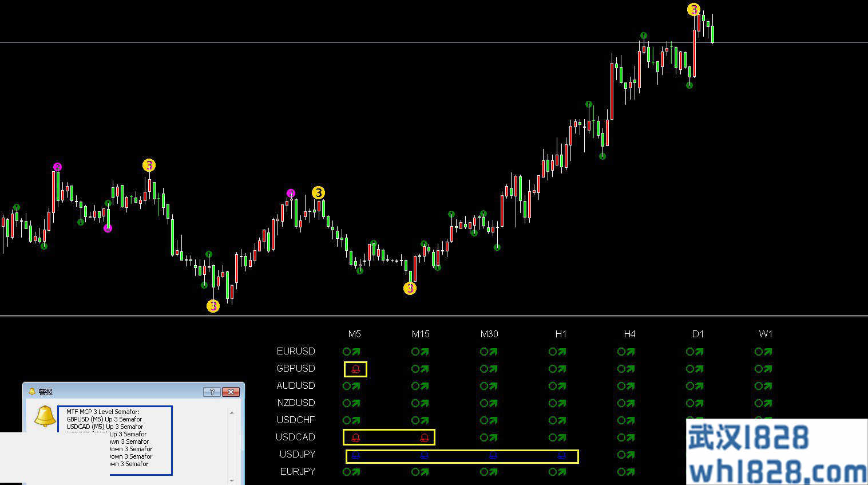The width and height of the screenshot is (868, 485).
Task: Click the EURJPY row label
Action: click(x=298, y=471)
